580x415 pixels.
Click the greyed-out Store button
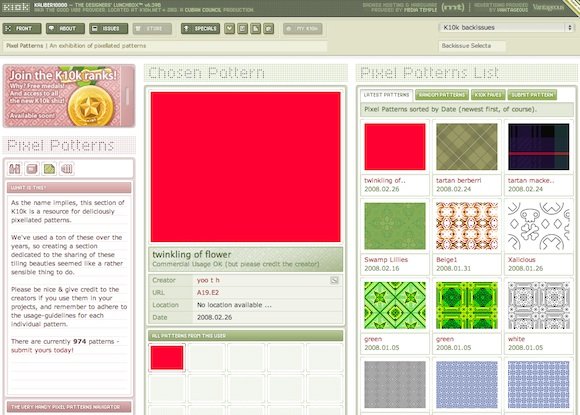click(152, 28)
